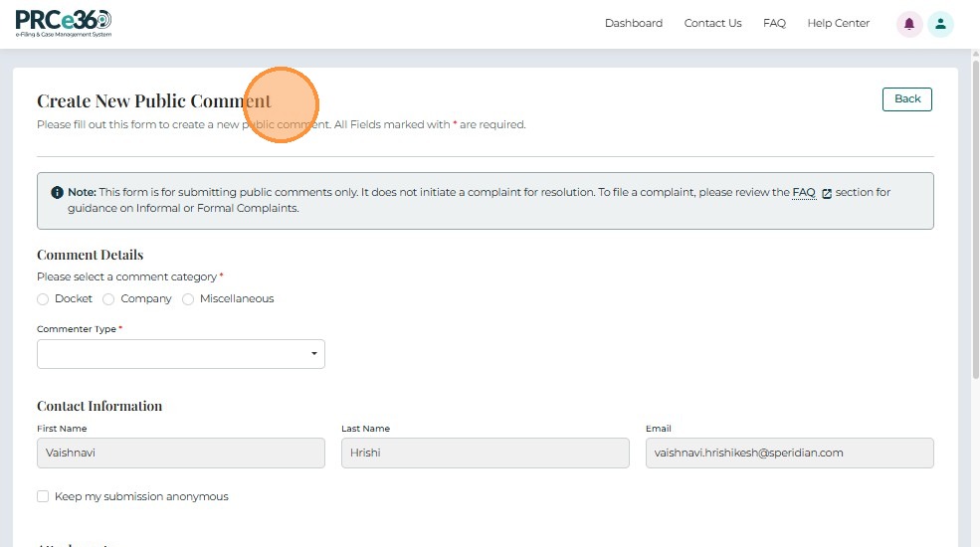The height and width of the screenshot is (547, 980).
Task: Click the Comment Details heading
Action: [90, 255]
